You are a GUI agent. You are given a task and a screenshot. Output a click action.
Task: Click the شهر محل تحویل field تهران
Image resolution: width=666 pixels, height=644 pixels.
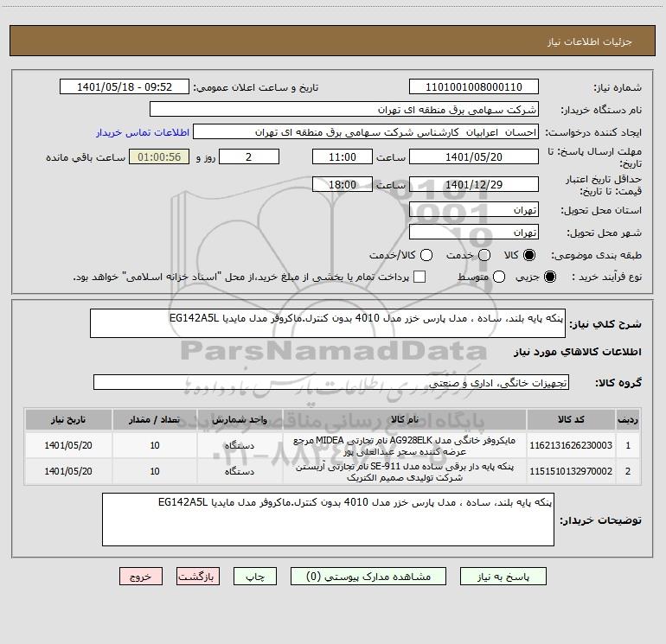pos(474,233)
